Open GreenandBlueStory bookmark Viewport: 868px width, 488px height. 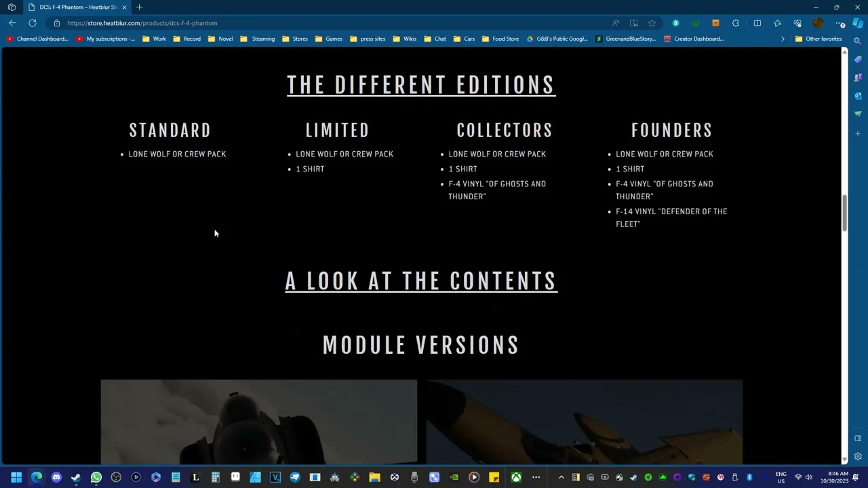pyautogui.click(x=626, y=39)
